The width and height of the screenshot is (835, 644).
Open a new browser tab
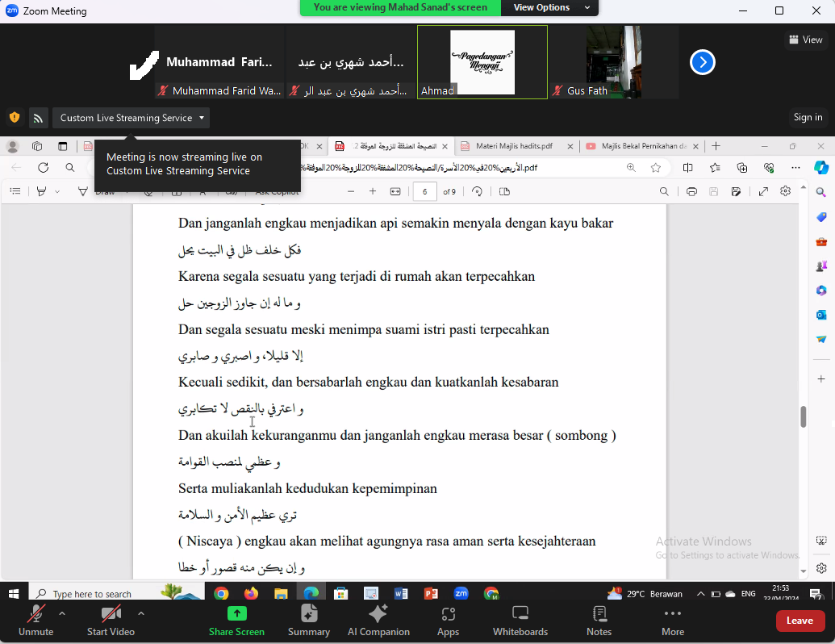pos(716,146)
